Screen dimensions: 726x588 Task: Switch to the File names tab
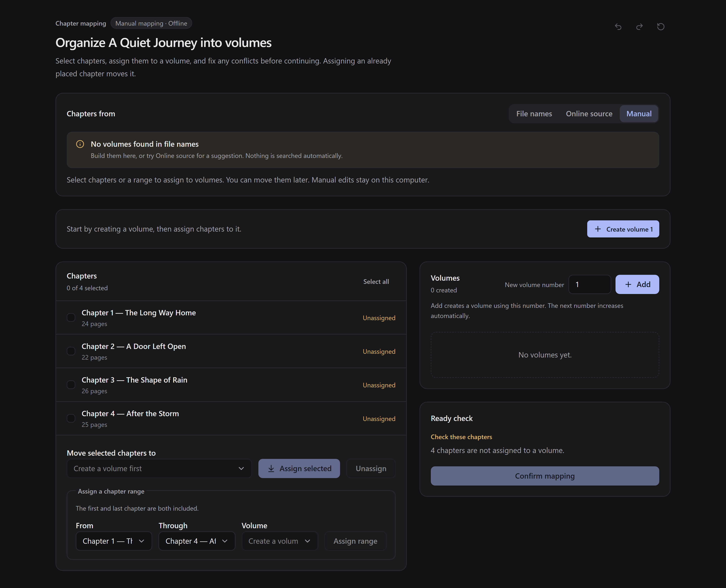coord(534,114)
